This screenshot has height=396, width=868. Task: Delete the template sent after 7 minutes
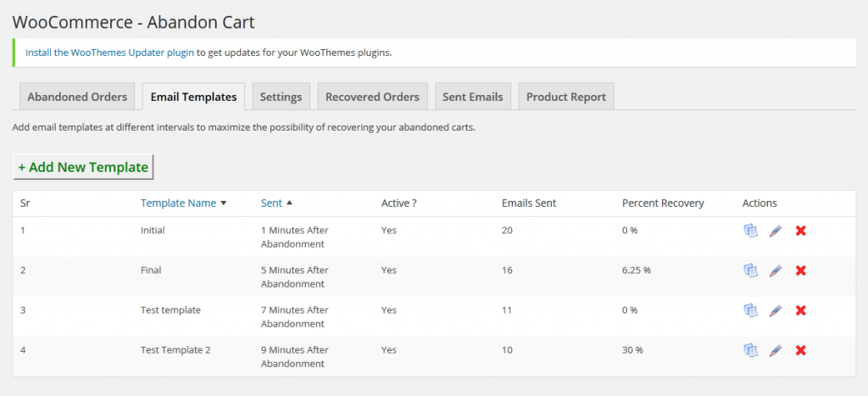click(800, 310)
